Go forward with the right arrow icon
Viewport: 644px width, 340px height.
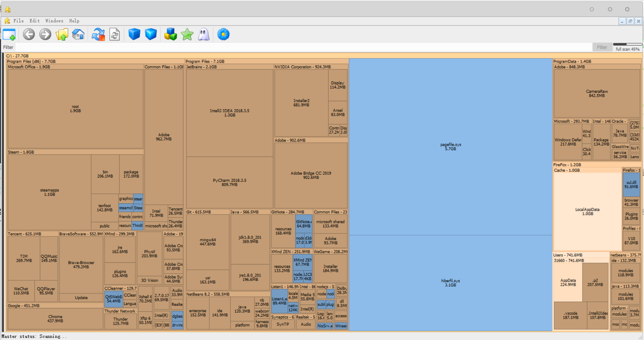coord(45,34)
